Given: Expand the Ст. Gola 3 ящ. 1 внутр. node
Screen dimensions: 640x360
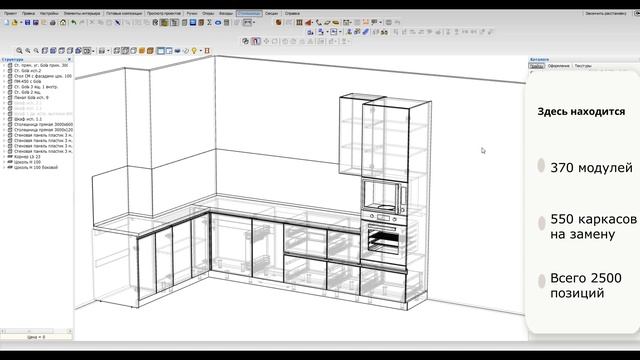Looking at the screenshot, I should 4,87.
